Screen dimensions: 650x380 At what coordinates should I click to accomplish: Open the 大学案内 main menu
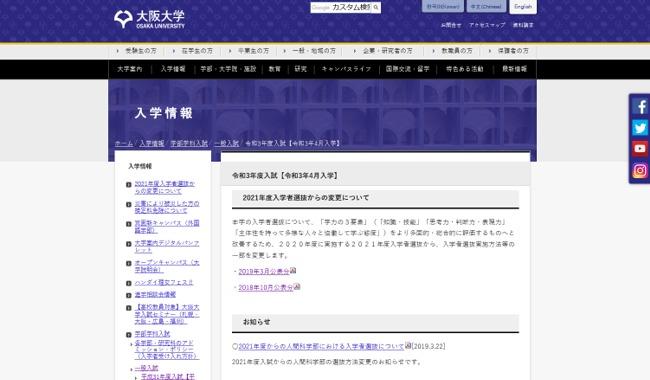click(x=130, y=69)
